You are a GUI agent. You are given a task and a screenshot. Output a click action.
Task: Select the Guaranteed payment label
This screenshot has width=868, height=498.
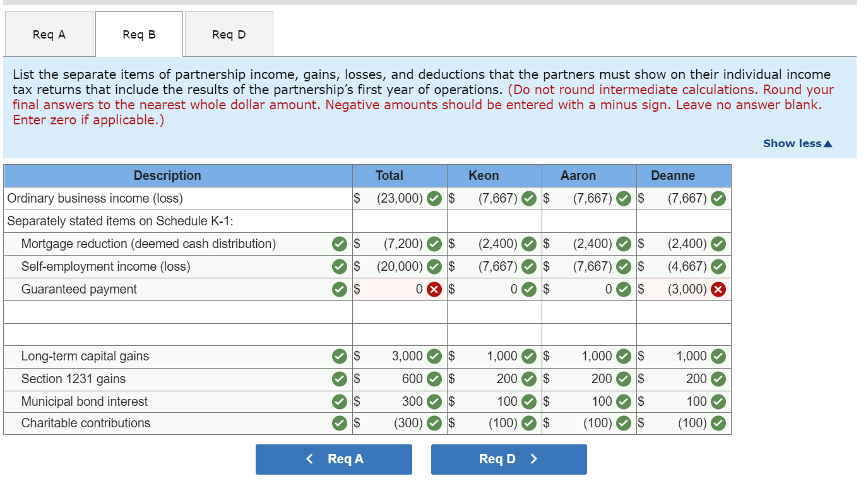79,290
